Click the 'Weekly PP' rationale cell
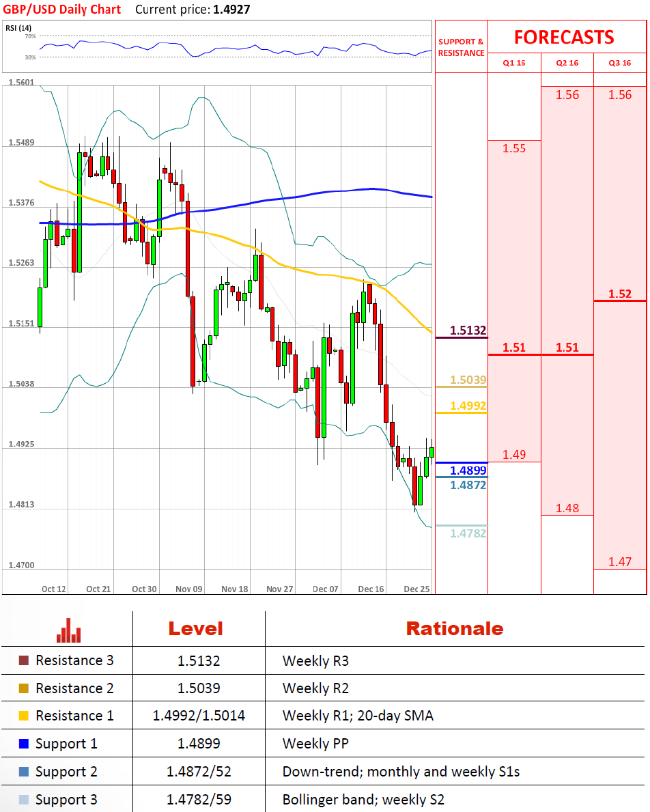650x812 pixels. [315, 744]
